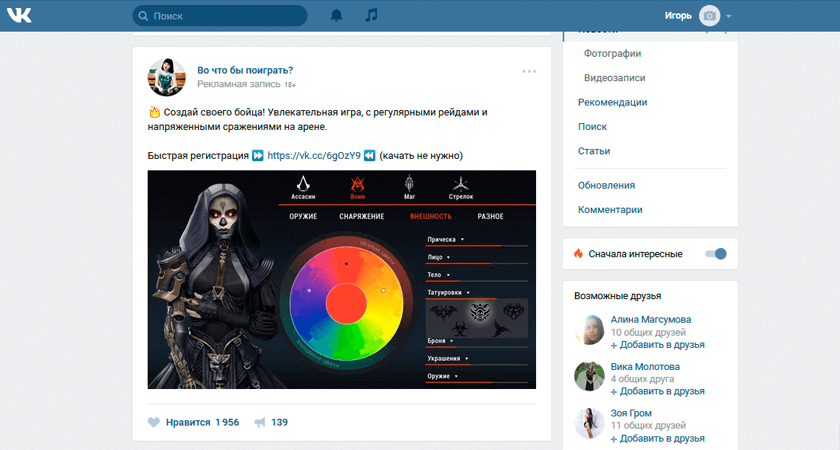The width and height of the screenshot is (840, 450).
Task: Click the Возможные друзья heading
Action: pos(617,296)
